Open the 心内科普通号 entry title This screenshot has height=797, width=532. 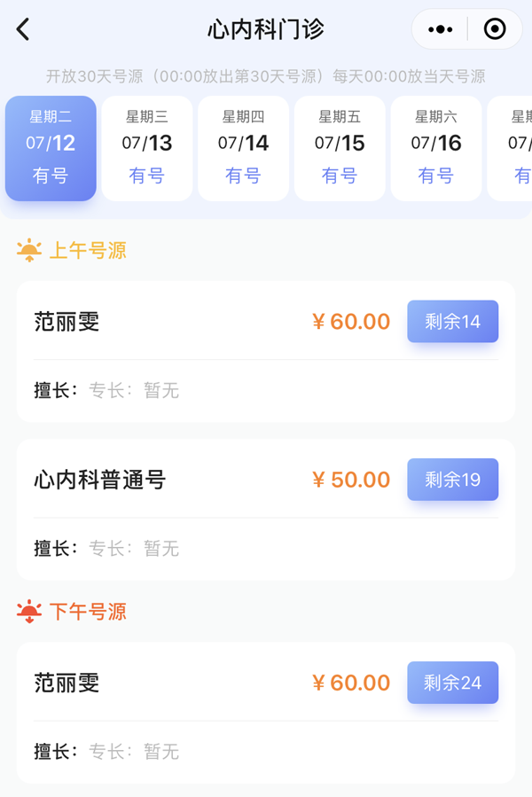click(x=100, y=481)
